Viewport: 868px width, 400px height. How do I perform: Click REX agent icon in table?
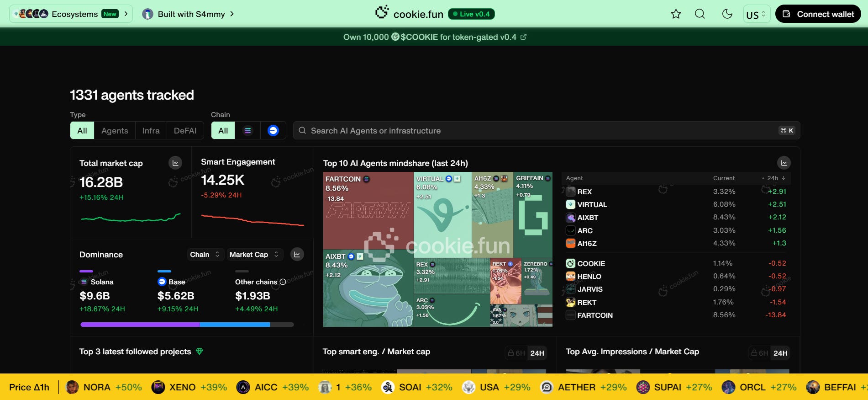(570, 192)
